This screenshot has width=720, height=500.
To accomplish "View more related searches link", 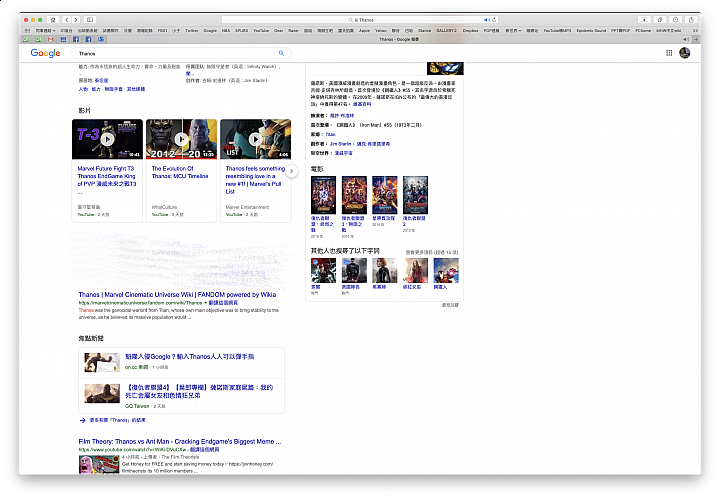I will pyautogui.click(x=431, y=253).
